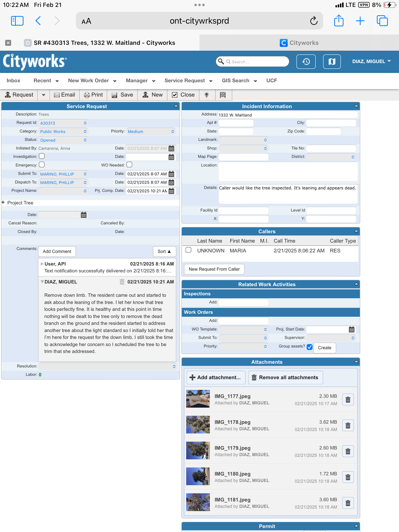Collapse the DIAZ, MIGUEL comment
This screenshot has height=532, width=399.
click(x=42, y=282)
